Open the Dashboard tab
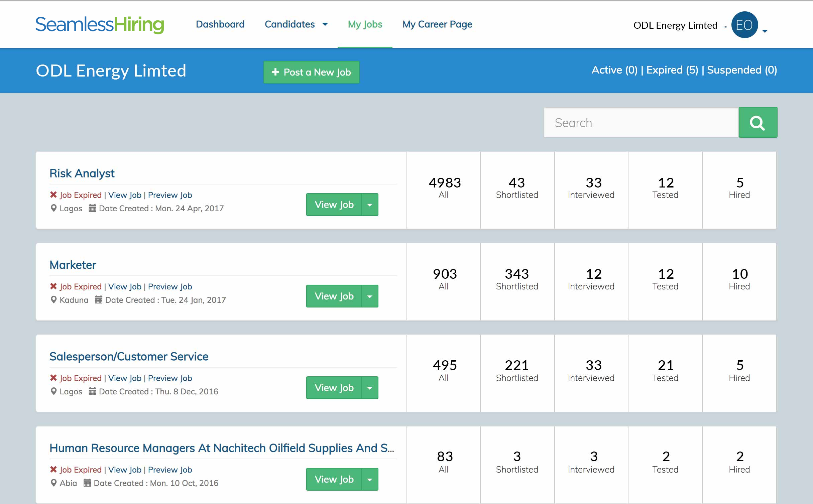The width and height of the screenshot is (813, 504). [220, 24]
